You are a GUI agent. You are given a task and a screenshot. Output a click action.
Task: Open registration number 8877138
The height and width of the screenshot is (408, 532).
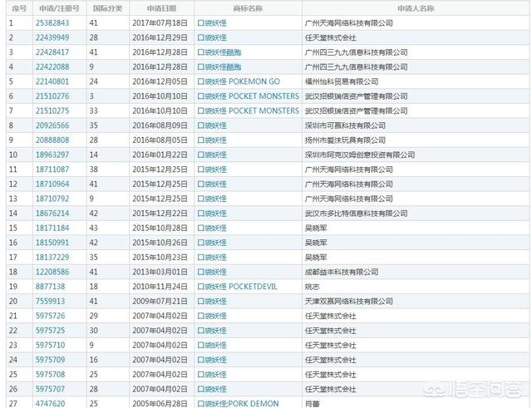click(49, 286)
